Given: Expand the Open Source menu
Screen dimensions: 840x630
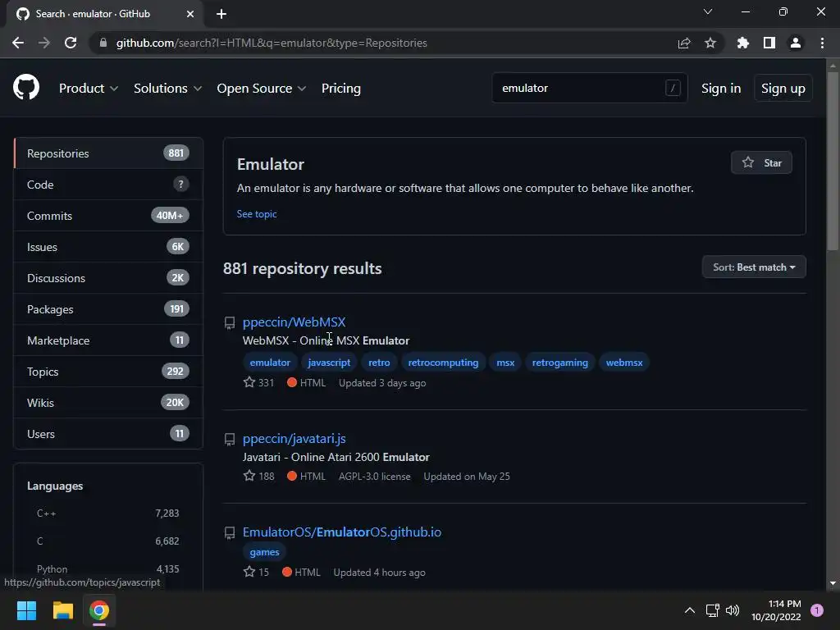Looking at the screenshot, I should [262, 89].
